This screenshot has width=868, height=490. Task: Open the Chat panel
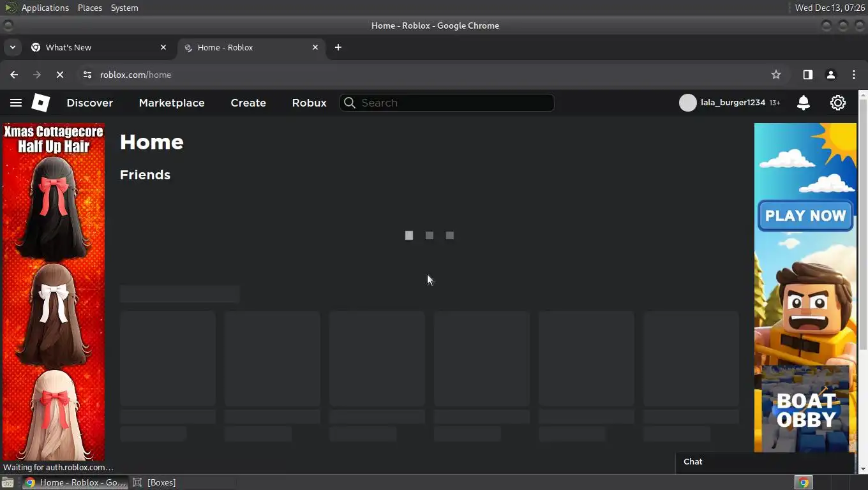coord(765,462)
